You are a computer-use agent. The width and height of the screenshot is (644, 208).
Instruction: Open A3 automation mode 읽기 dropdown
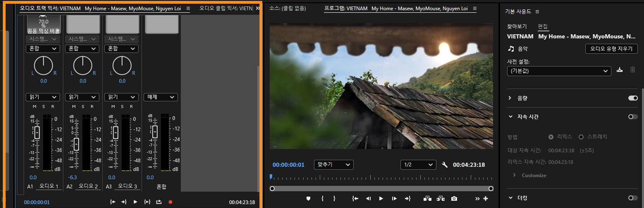(121, 97)
